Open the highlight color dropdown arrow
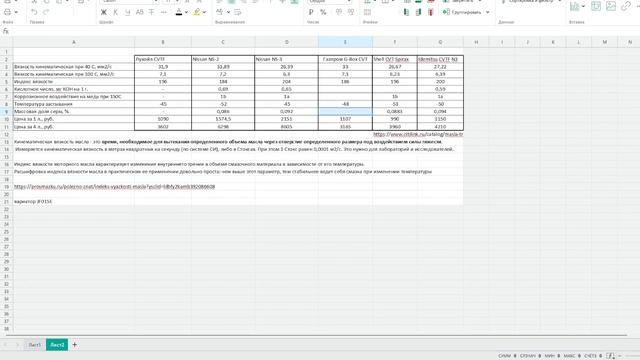640x360 pixels. click(x=204, y=13)
